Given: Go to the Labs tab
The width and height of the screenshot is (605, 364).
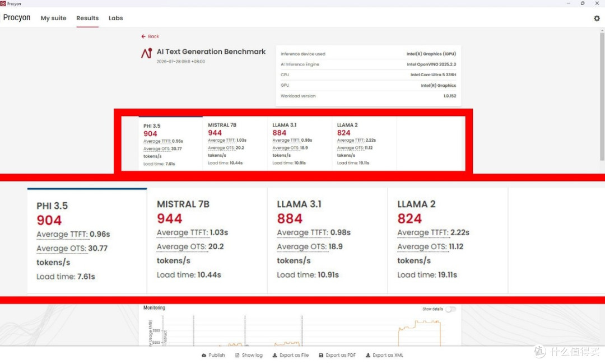Looking at the screenshot, I should (116, 18).
